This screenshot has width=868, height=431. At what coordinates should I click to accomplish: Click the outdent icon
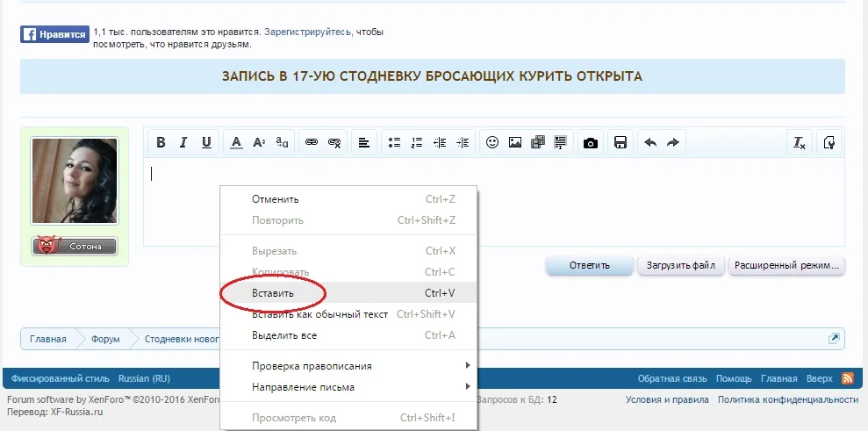(x=440, y=142)
